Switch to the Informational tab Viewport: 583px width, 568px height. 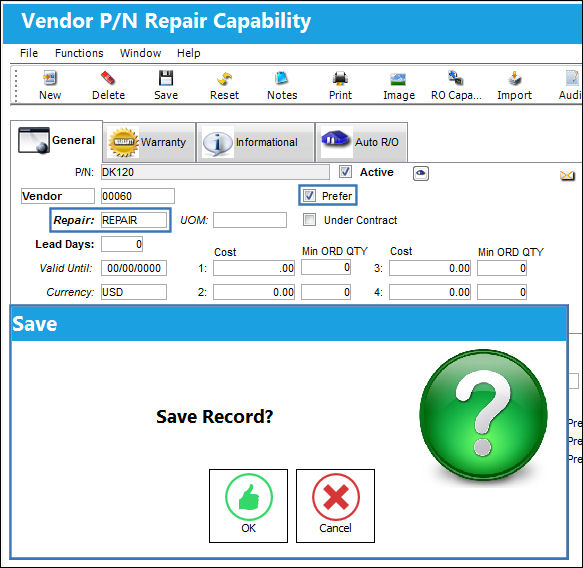coord(255,142)
